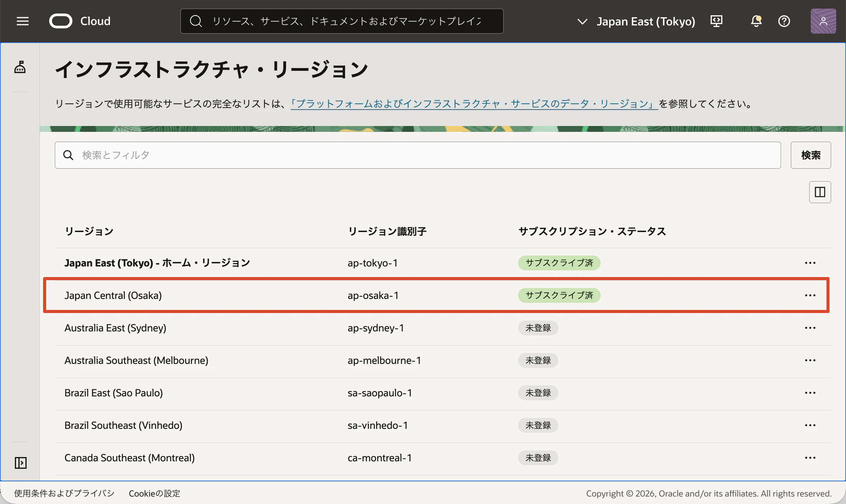This screenshot has width=846, height=504.
Task: Click the 検索 button
Action: click(x=811, y=155)
